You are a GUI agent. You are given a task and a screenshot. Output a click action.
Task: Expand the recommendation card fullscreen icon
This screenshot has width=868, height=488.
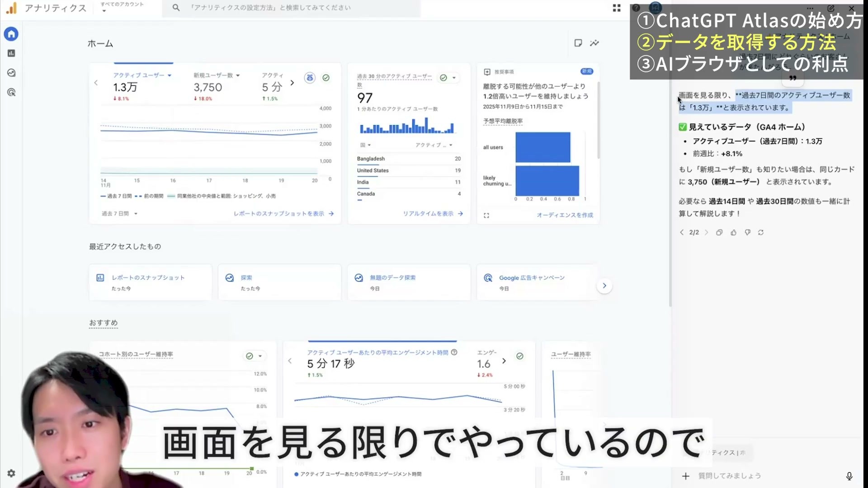point(486,216)
